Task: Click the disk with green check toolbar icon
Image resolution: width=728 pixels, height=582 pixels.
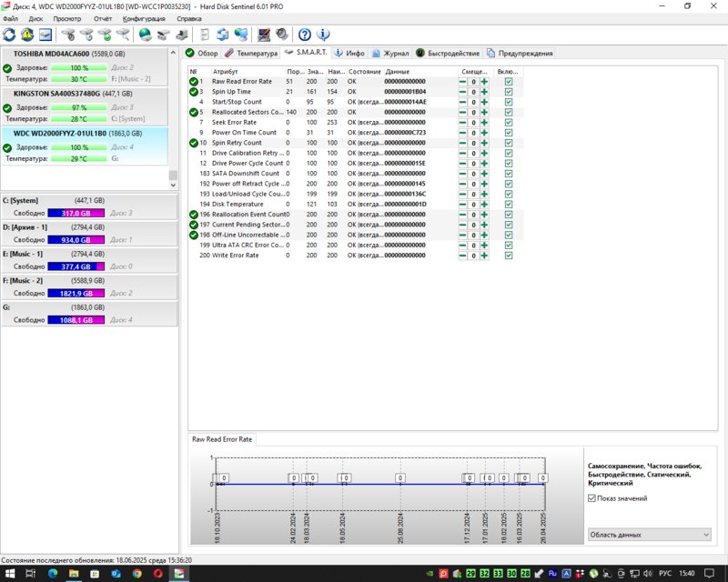Action: click(x=105, y=35)
